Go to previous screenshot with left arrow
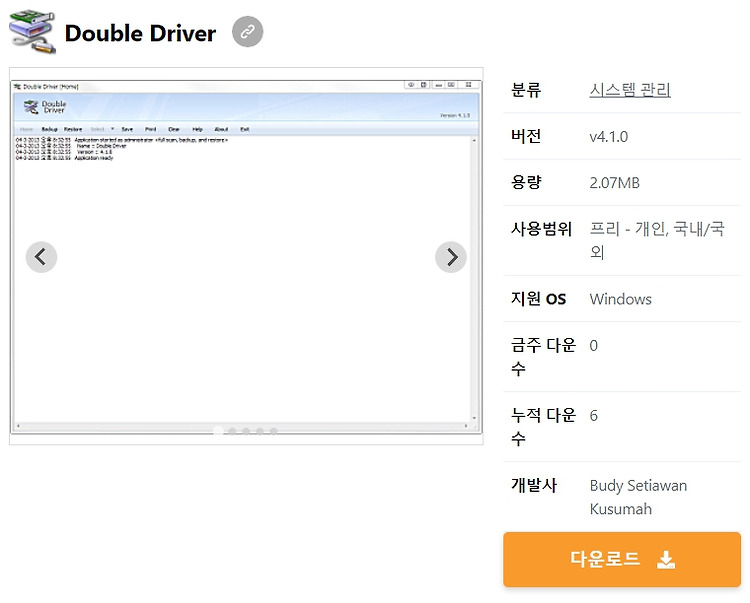750x603 pixels. tap(41, 257)
